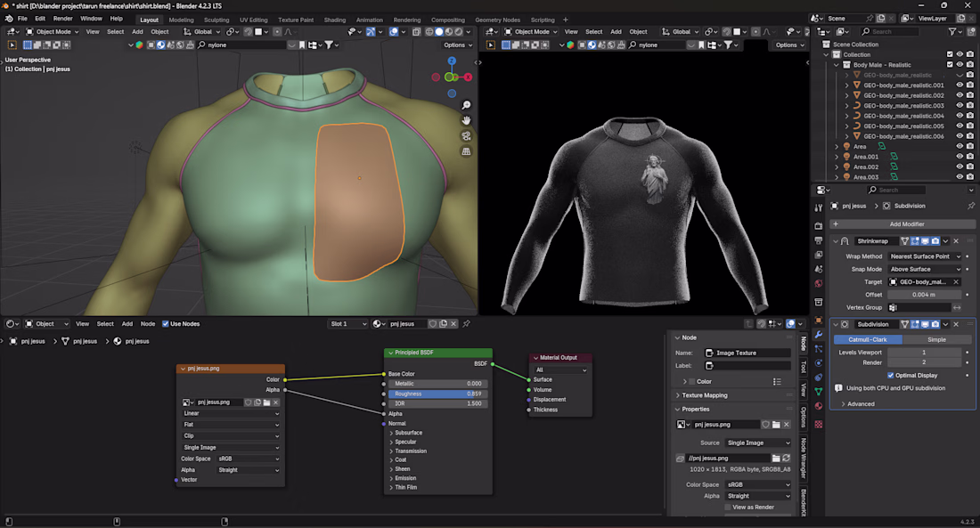Uncheck the Optimal Display checkbox

point(890,376)
